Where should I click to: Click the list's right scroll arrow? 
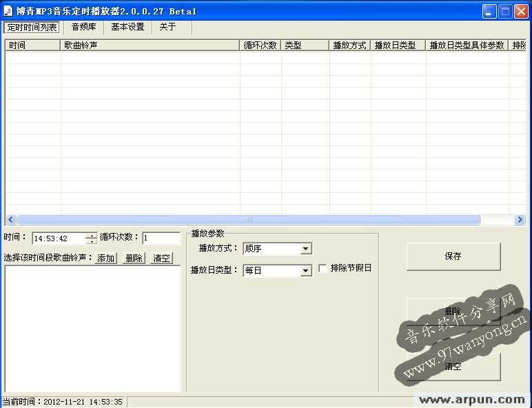[x=520, y=220]
